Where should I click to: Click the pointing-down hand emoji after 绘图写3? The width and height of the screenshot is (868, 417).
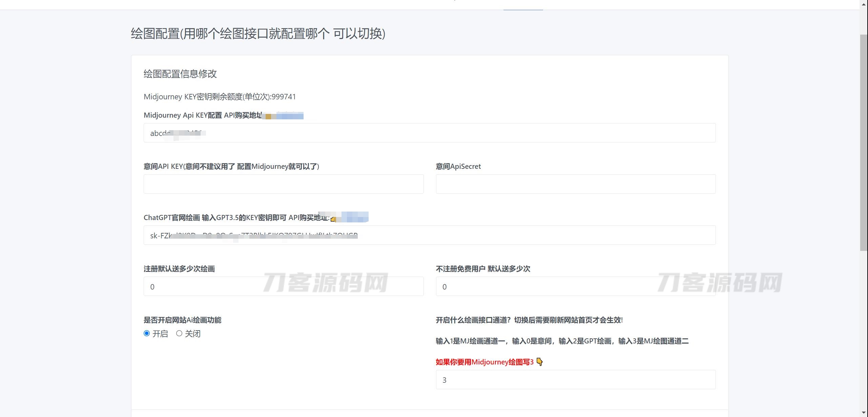(x=540, y=362)
